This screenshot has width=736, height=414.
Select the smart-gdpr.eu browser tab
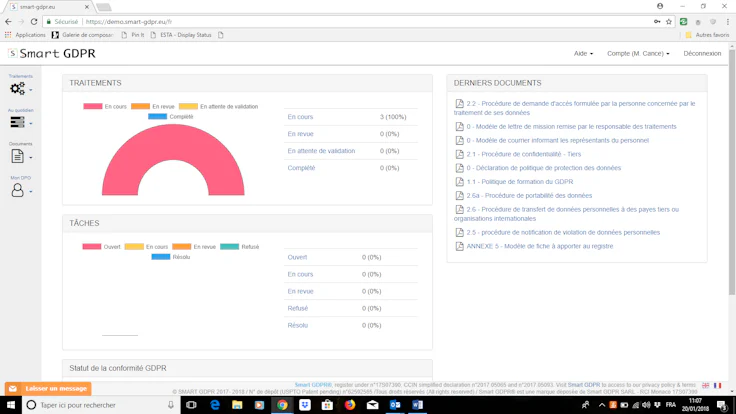(49, 7)
